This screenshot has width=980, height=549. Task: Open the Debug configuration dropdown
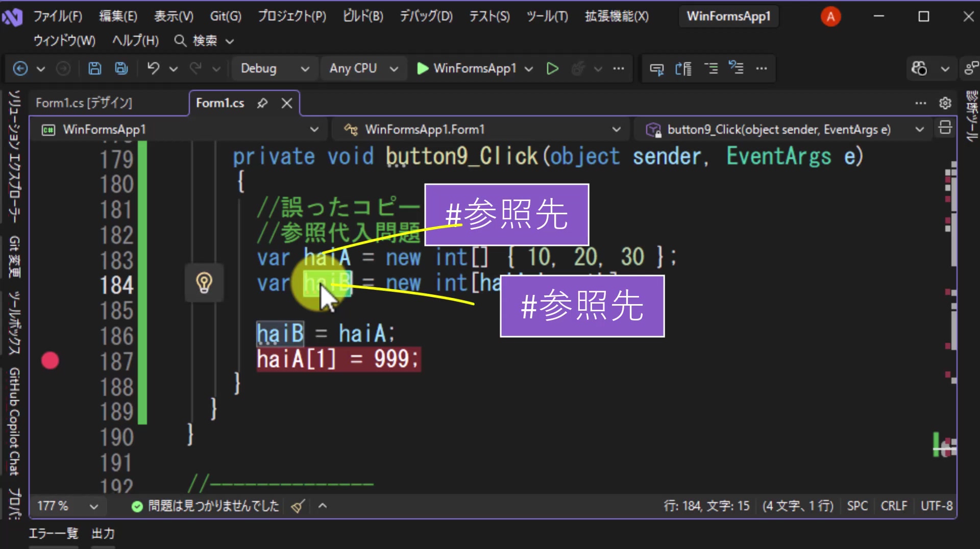pyautogui.click(x=274, y=68)
